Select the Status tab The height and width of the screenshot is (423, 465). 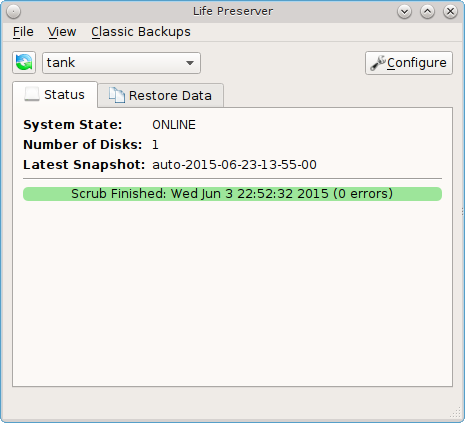[55, 94]
